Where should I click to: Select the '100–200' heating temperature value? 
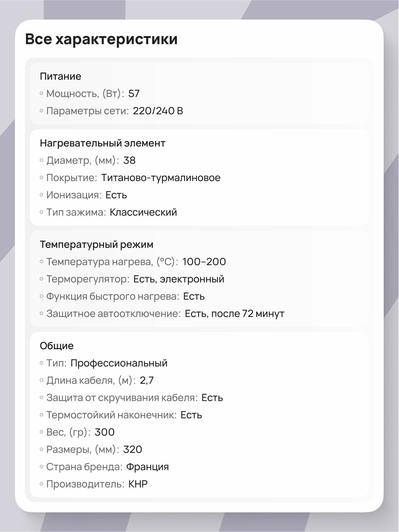204,262
